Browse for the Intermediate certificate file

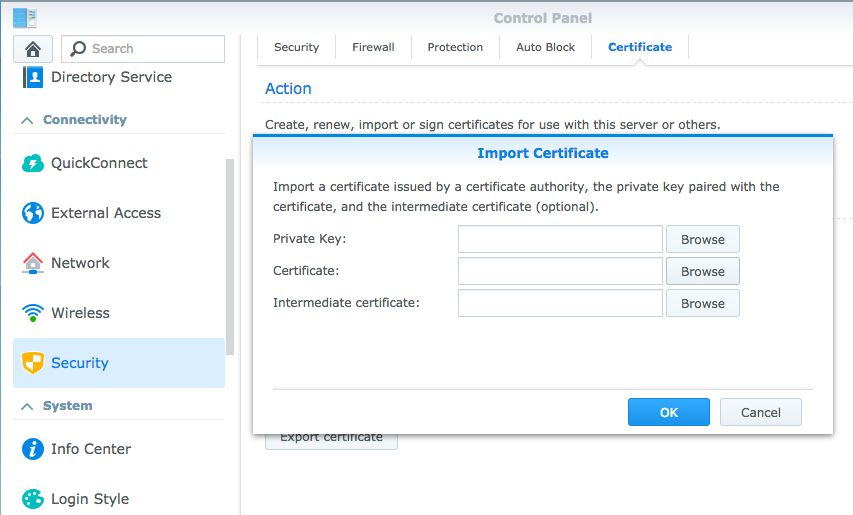702,303
